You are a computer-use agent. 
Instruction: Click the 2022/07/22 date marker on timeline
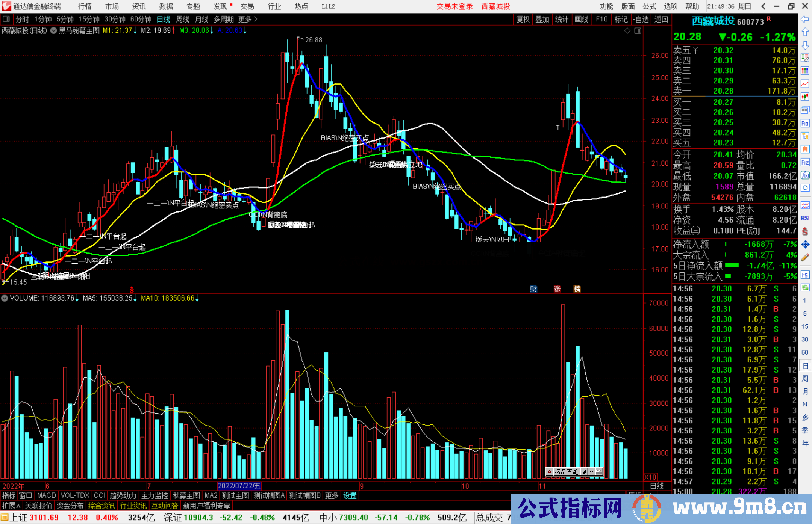(239, 486)
